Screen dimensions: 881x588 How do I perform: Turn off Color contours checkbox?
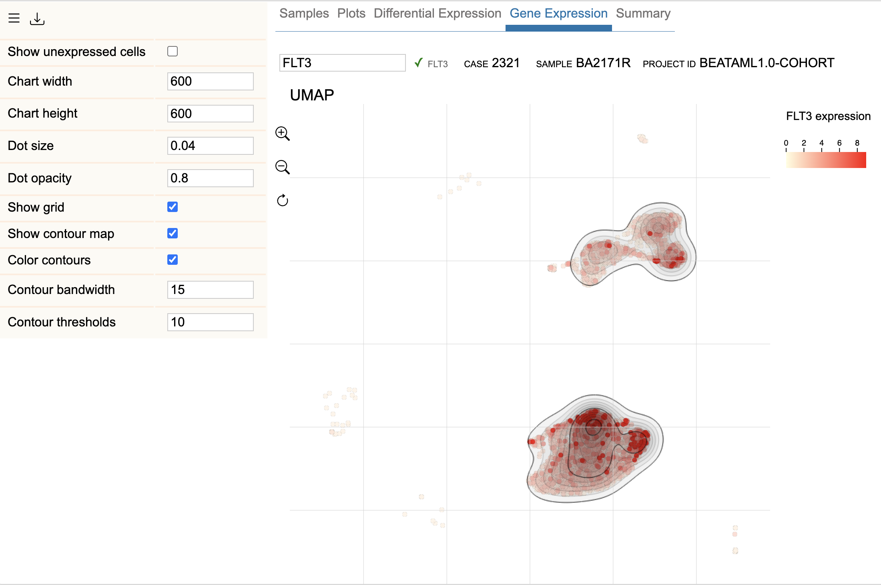coord(173,260)
